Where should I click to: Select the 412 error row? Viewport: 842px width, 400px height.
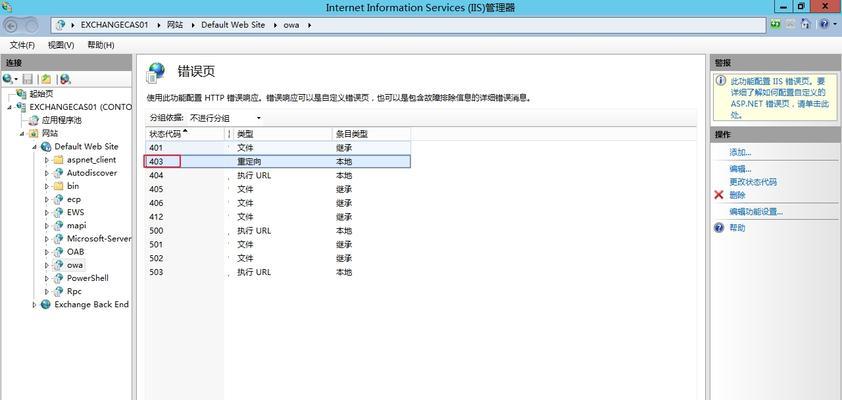click(278, 217)
